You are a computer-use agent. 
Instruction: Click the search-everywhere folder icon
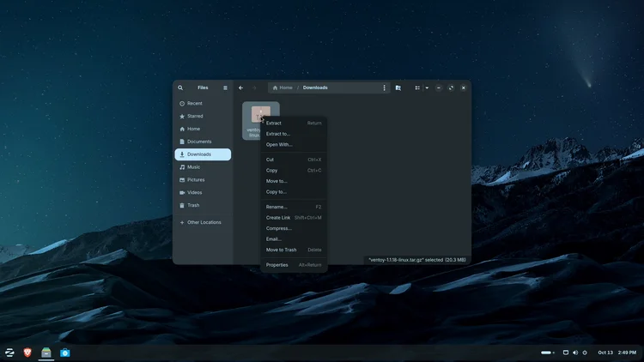(398, 87)
